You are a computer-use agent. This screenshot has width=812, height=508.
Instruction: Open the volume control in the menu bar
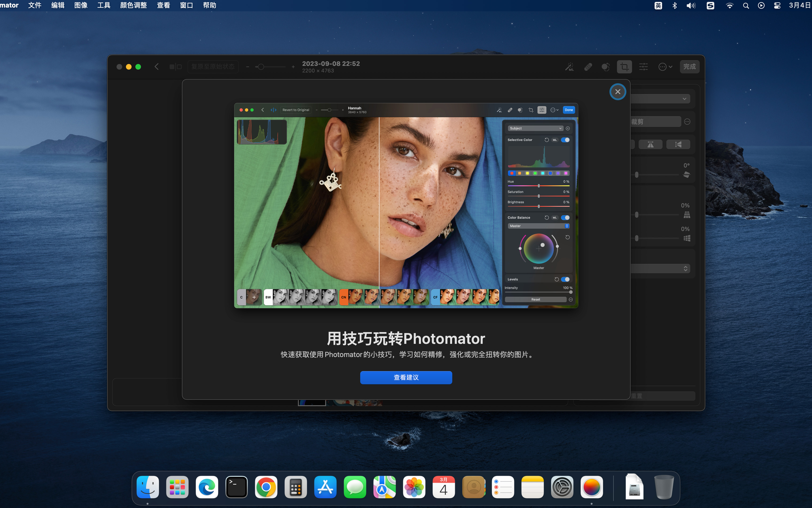tap(691, 5)
